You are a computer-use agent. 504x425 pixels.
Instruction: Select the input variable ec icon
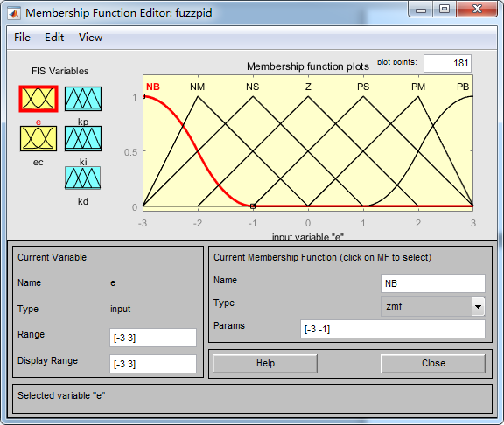[x=38, y=138]
